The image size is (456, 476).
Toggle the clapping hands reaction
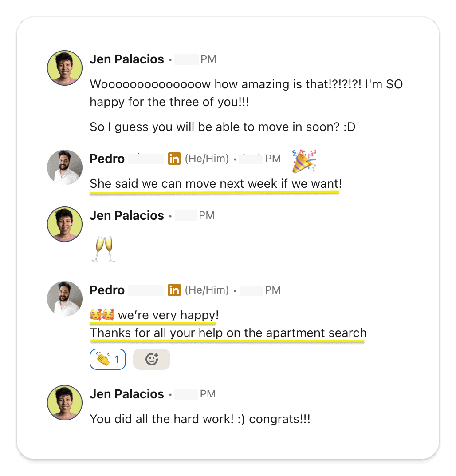pos(108,359)
